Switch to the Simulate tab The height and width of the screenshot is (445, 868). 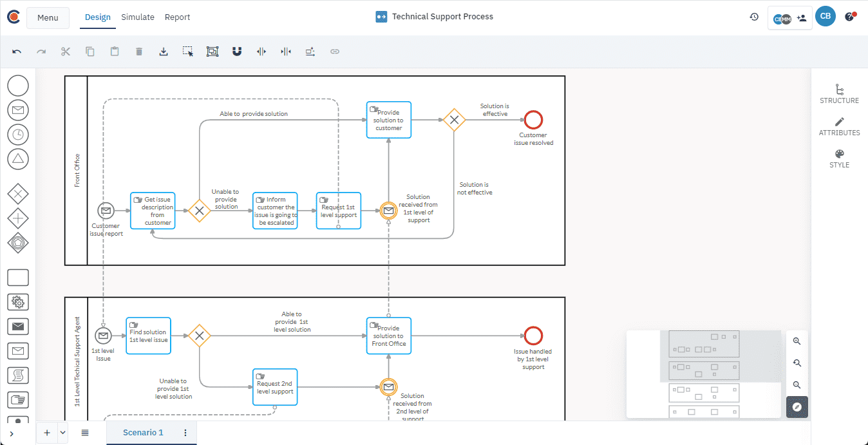click(138, 17)
